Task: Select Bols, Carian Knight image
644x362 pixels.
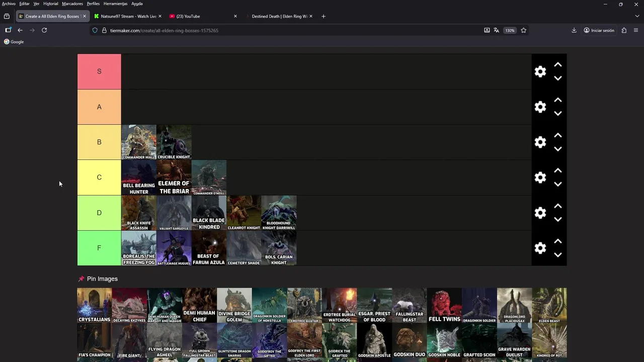Action: (279, 248)
